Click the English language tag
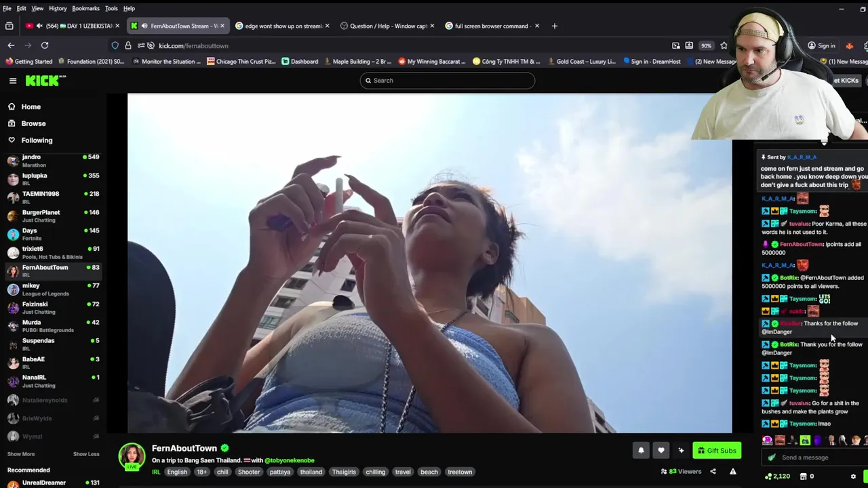Image resolution: width=868 pixels, height=488 pixels. click(x=177, y=472)
